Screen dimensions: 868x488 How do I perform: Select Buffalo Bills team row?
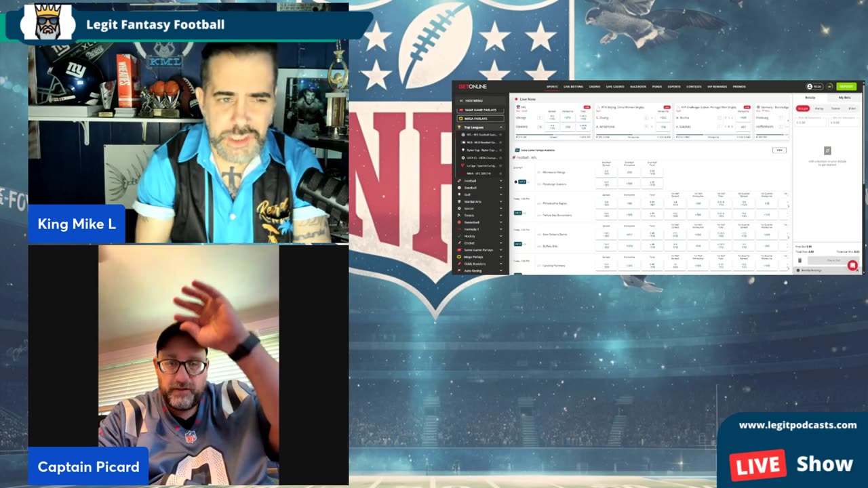click(549, 246)
